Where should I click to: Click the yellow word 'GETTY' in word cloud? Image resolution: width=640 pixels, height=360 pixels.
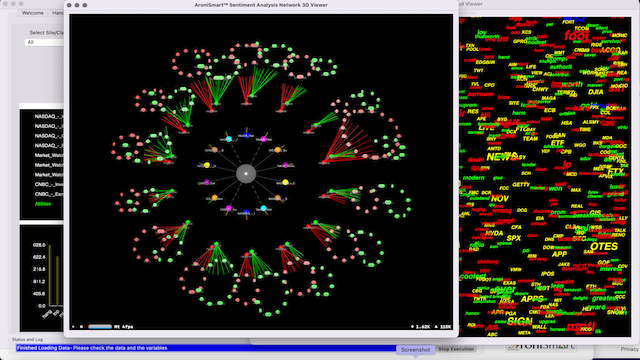[521, 184]
